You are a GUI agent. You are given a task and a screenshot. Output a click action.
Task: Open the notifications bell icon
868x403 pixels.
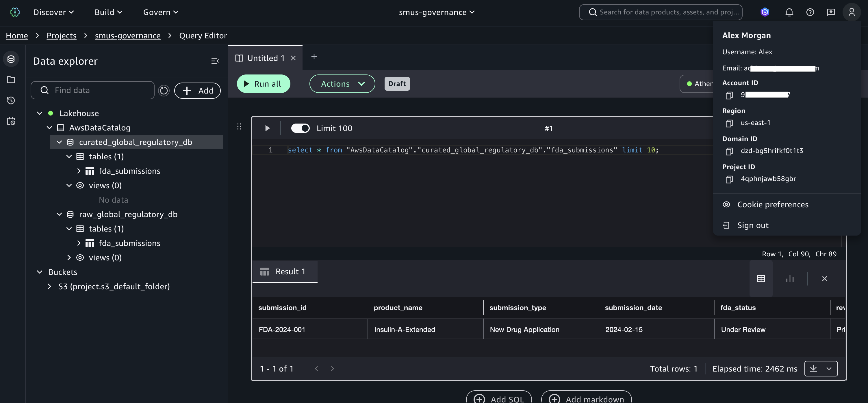tap(789, 12)
